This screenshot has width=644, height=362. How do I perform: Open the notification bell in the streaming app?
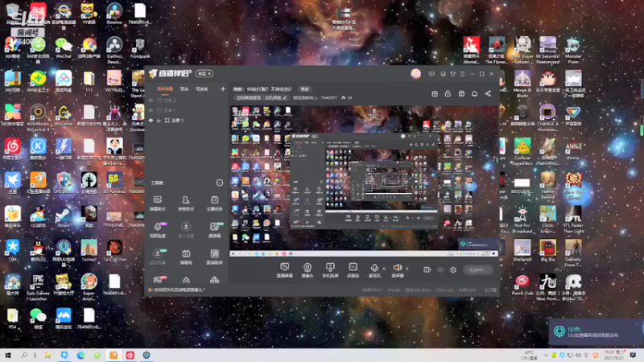point(474,93)
